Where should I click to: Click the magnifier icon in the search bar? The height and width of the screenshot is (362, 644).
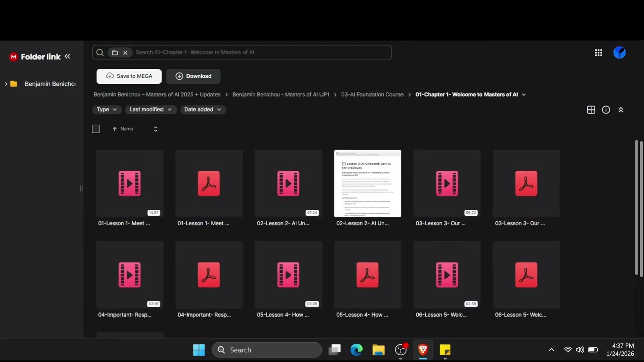(100, 53)
